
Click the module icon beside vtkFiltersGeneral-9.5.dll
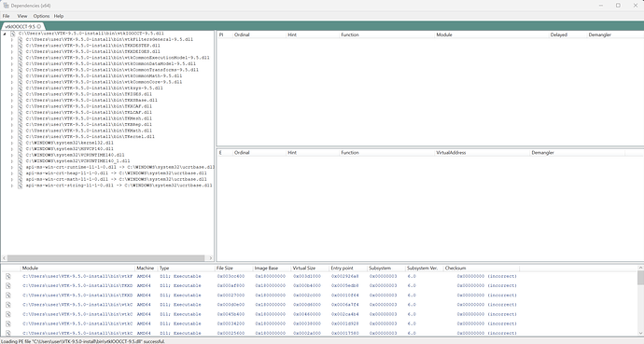[x=21, y=40]
